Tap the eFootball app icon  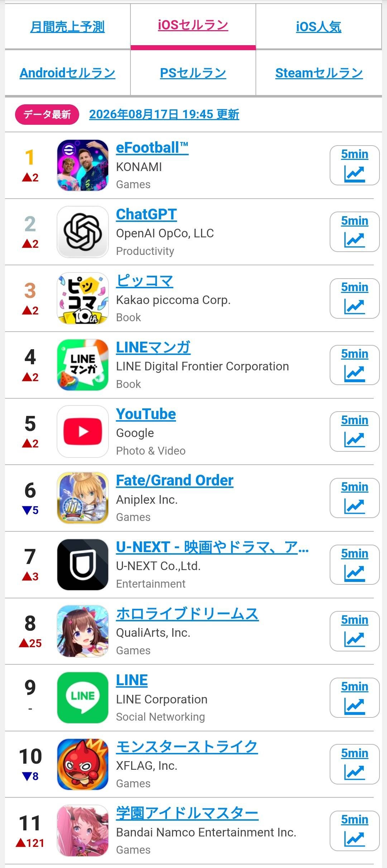[x=83, y=165]
